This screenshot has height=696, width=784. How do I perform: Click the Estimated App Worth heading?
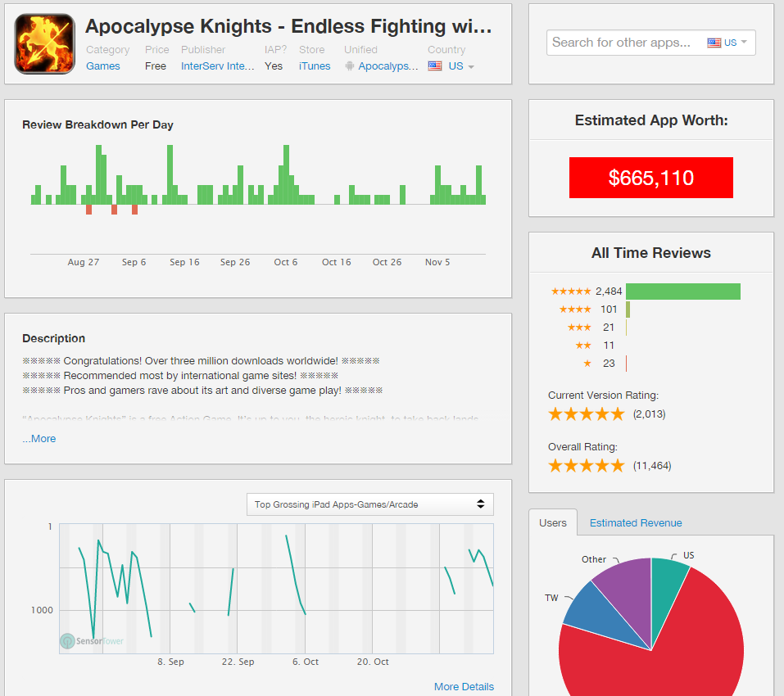coord(651,120)
